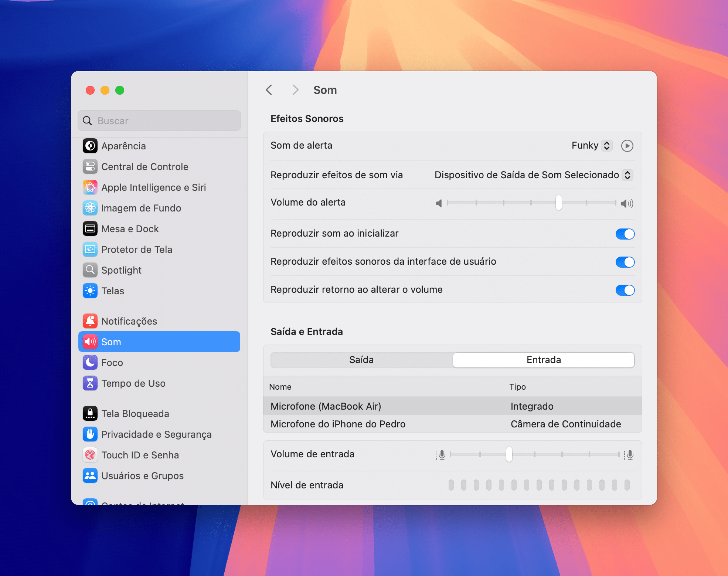Select the Entrada tab
The height and width of the screenshot is (576, 728).
(x=544, y=360)
